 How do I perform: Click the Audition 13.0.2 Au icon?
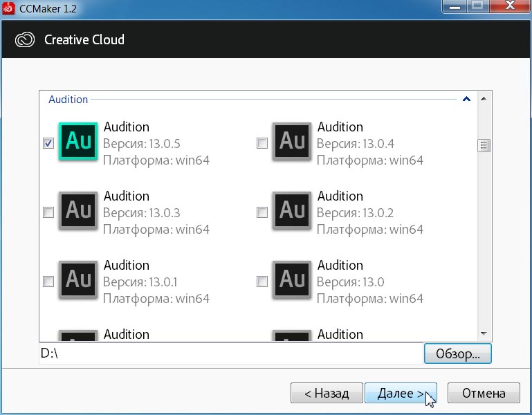292,210
